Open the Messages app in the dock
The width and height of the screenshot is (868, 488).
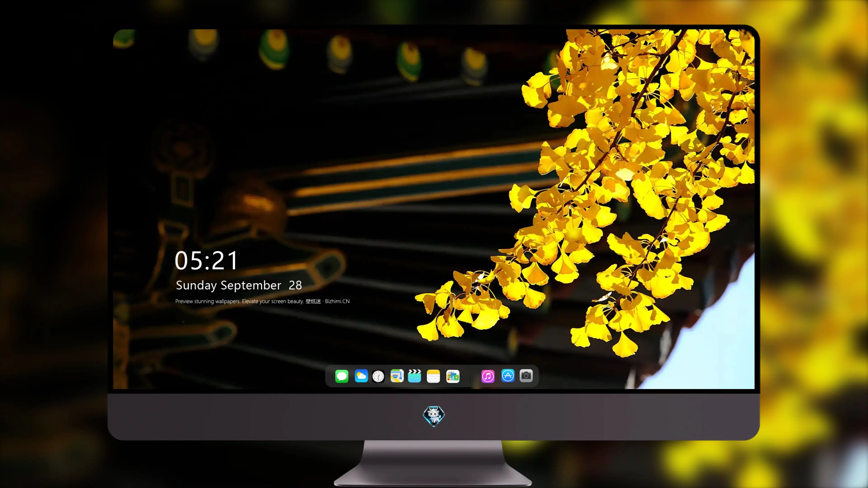pyautogui.click(x=342, y=376)
